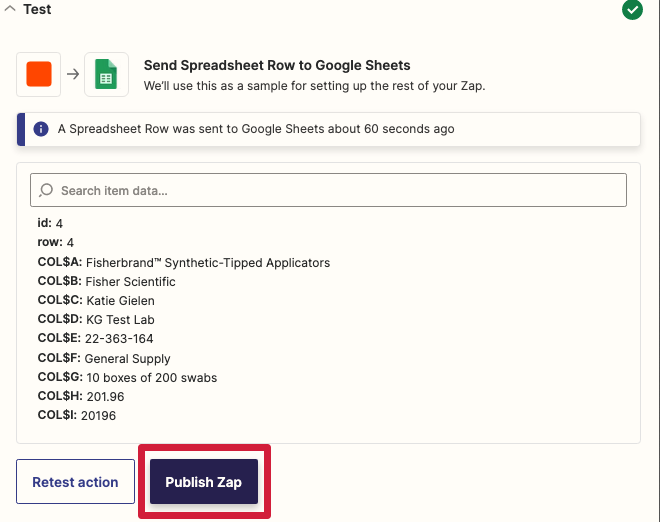Screen dimensions: 660x522
Task: Focus the Search item data field
Action: [x=328, y=190]
